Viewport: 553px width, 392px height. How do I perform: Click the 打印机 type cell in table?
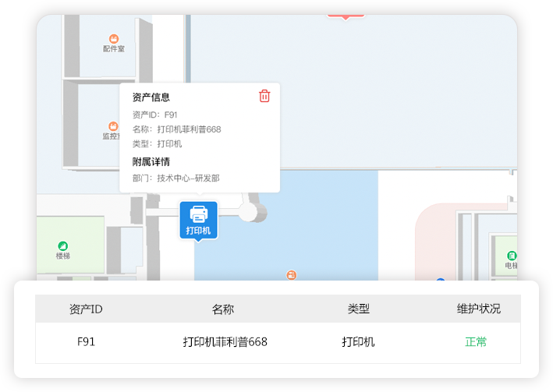[x=358, y=342]
